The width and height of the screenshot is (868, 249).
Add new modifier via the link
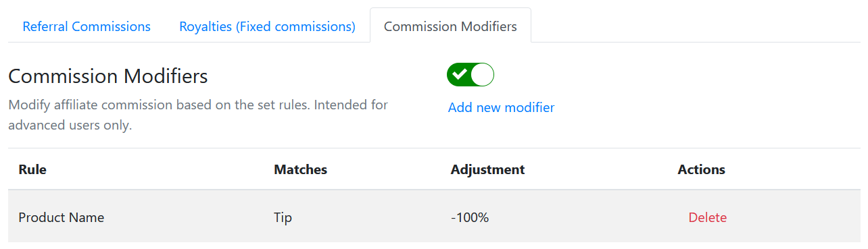click(501, 107)
